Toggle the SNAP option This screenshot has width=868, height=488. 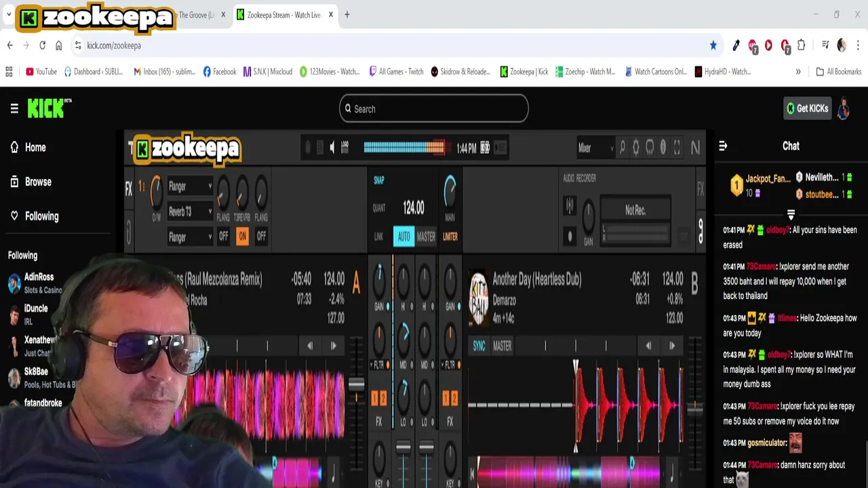379,180
